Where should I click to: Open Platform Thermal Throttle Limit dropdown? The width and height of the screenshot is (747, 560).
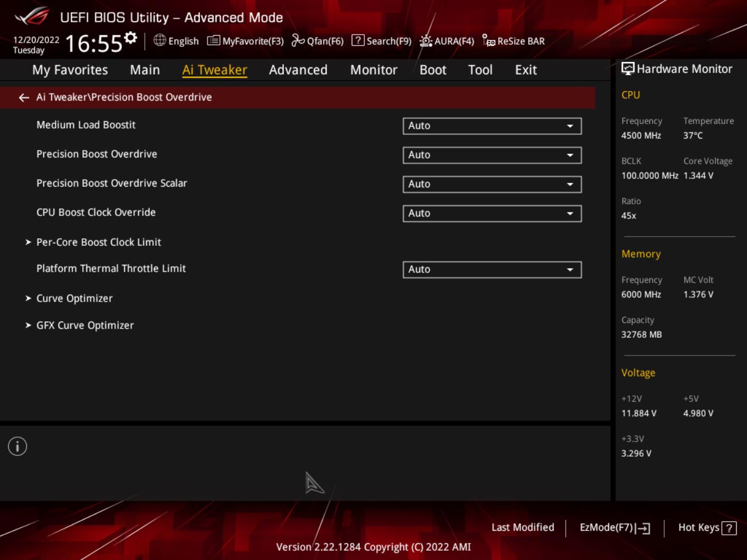492,270
